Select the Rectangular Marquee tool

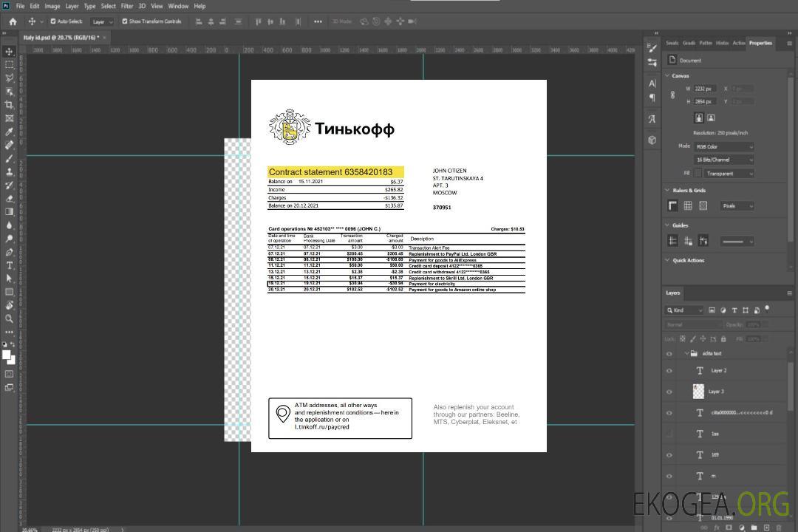pyautogui.click(x=9, y=65)
